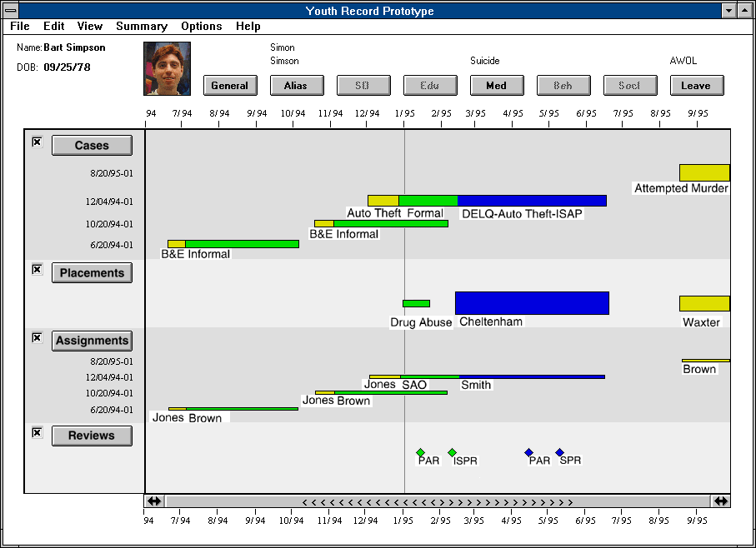Expand the Assignments section header button

92,341
